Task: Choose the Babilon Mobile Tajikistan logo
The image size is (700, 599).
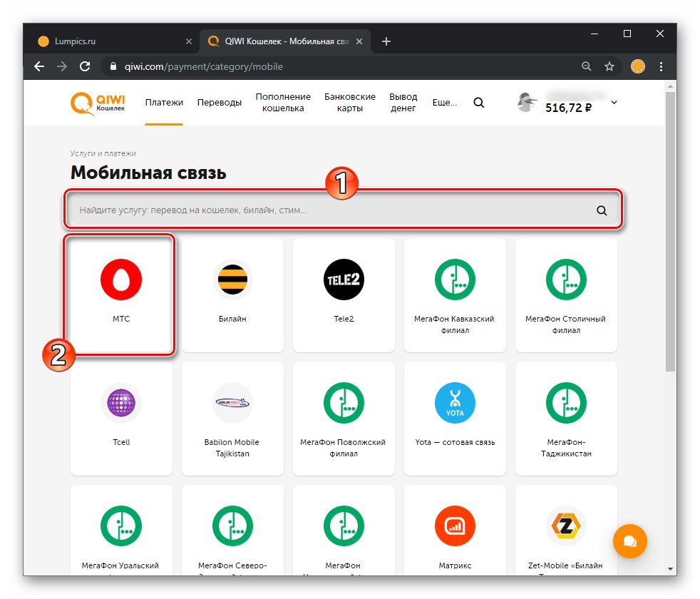Action: (232, 402)
